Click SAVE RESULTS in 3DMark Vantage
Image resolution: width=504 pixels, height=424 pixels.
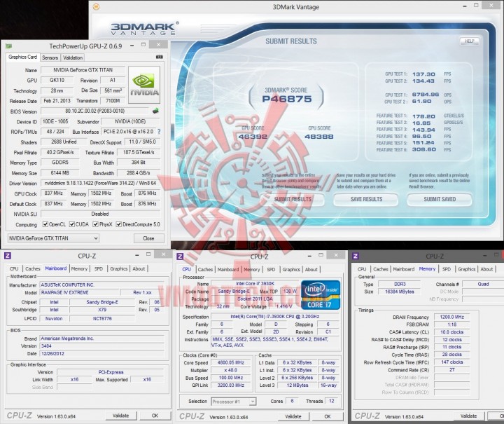(x=366, y=199)
